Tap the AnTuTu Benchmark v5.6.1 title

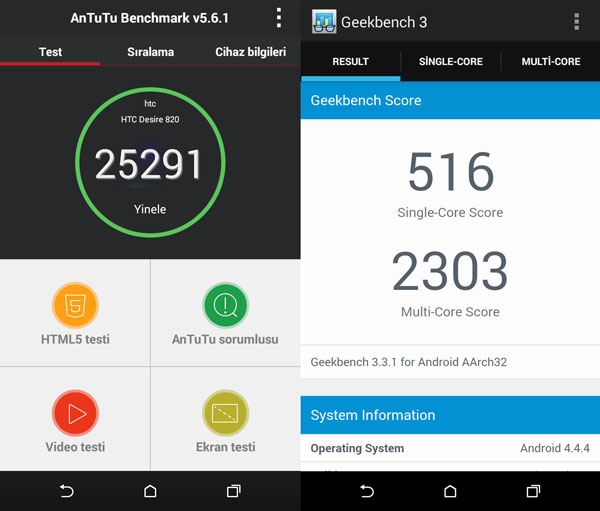click(149, 18)
